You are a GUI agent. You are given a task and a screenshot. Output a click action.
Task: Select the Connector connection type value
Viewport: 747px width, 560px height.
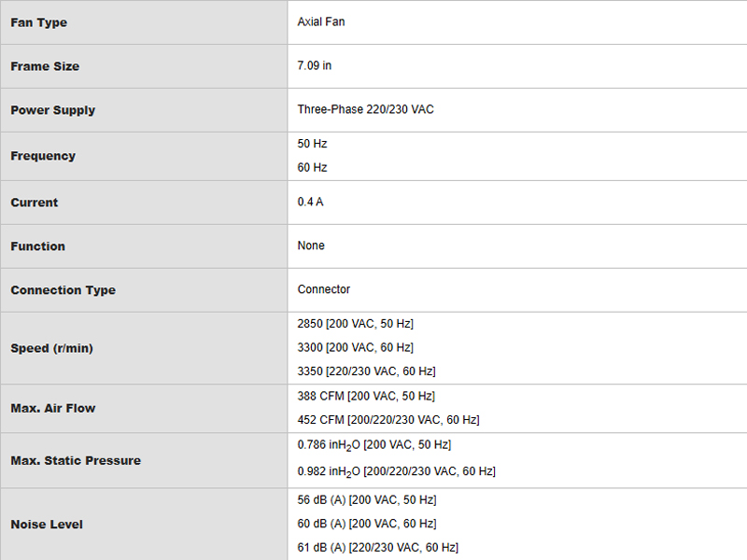323,289
